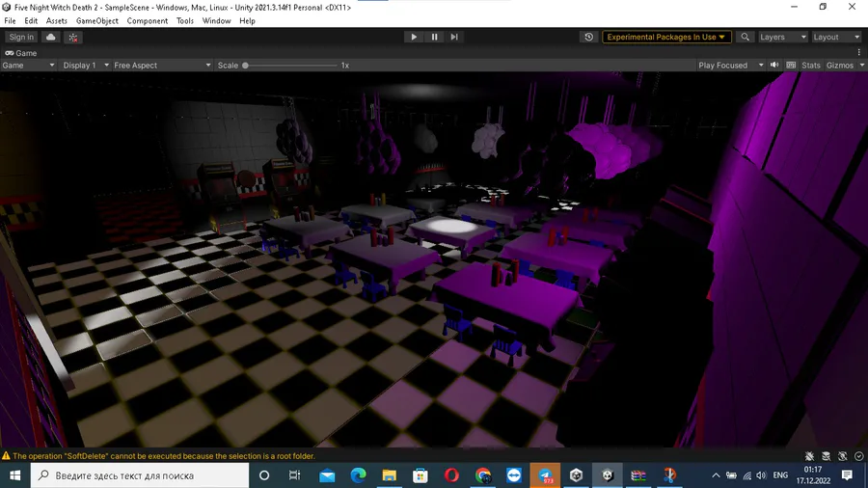Click the Sign in button
The height and width of the screenshot is (488, 868).
click(x=21, y=37)
